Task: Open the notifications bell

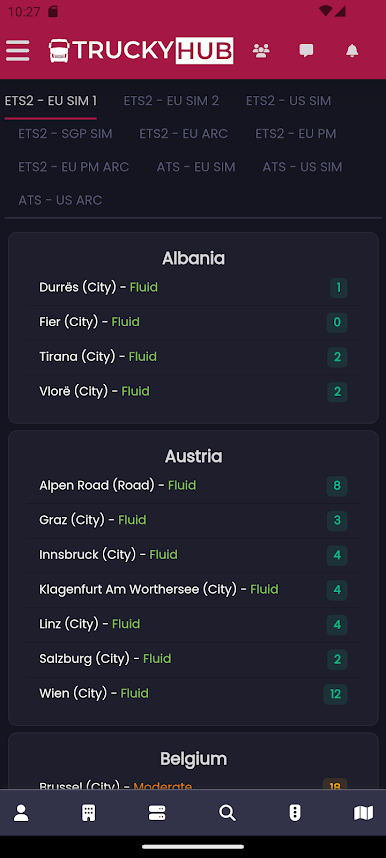Action: click(352, 51)
